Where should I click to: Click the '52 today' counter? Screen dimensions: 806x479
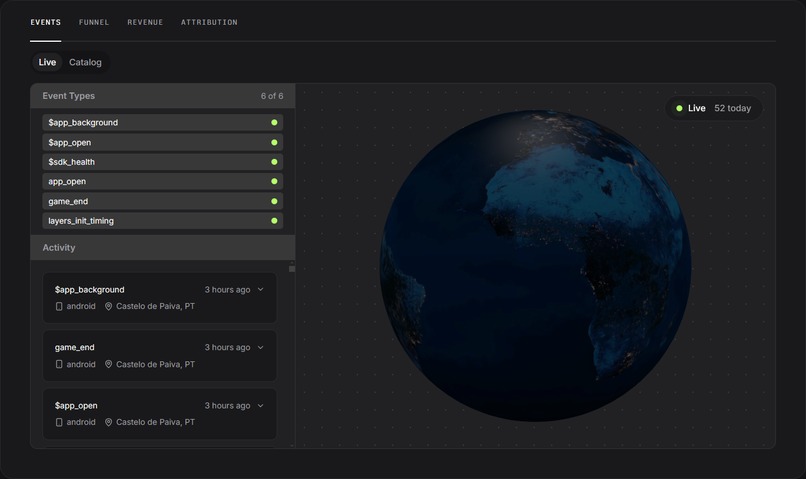click(x=732, y=108)
